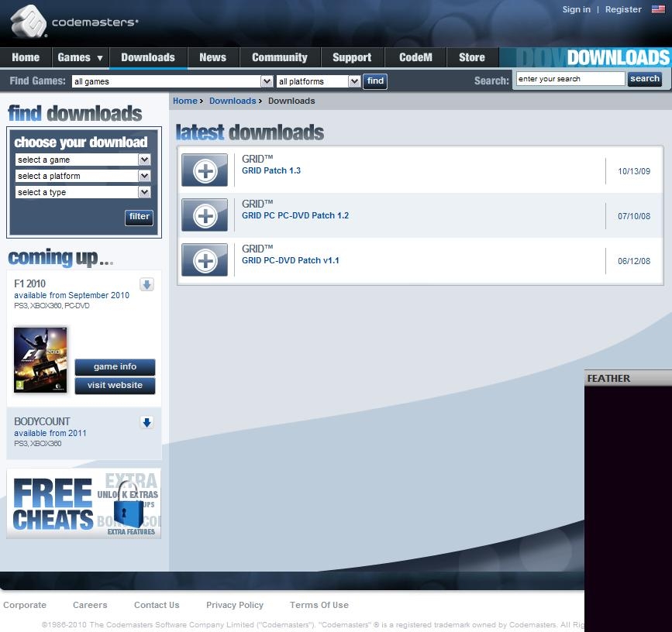Click the Sign in link
The width and height of the screenshot is (672, 632).
tap(576, 9)
